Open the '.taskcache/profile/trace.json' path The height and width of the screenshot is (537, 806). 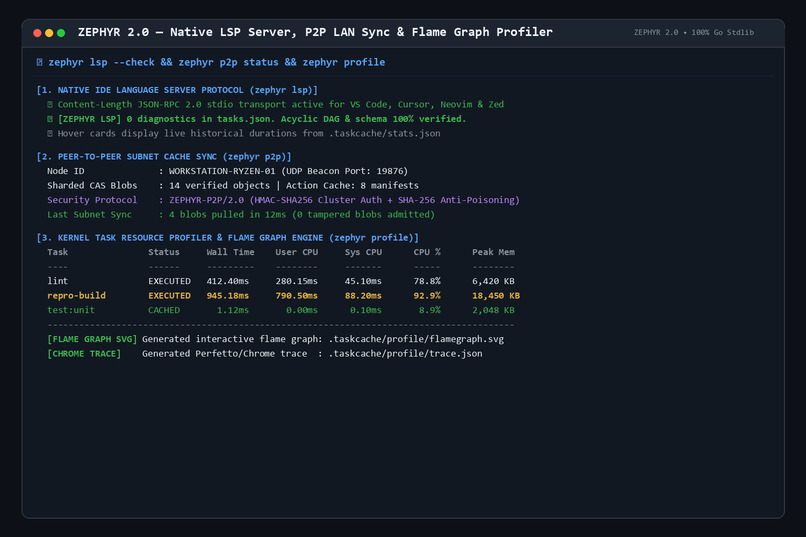tap(406, 354)
